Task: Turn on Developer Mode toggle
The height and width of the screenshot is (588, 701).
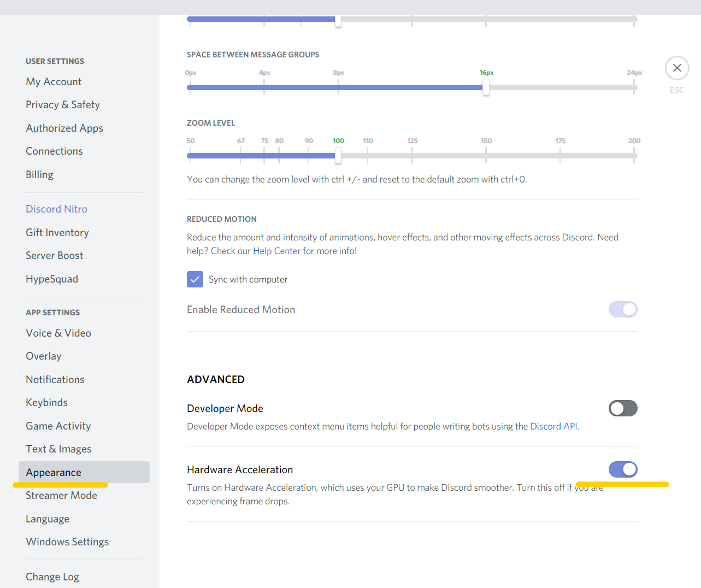Action: pos(623,408)
